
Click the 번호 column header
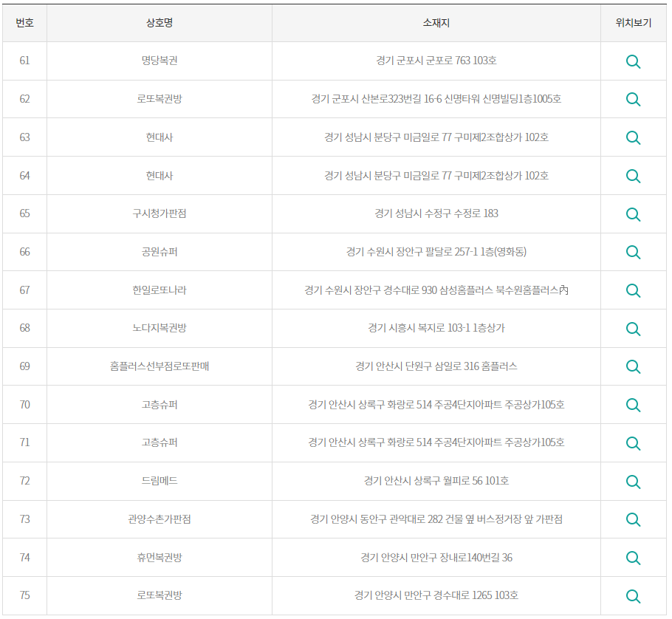pos(25,23)
